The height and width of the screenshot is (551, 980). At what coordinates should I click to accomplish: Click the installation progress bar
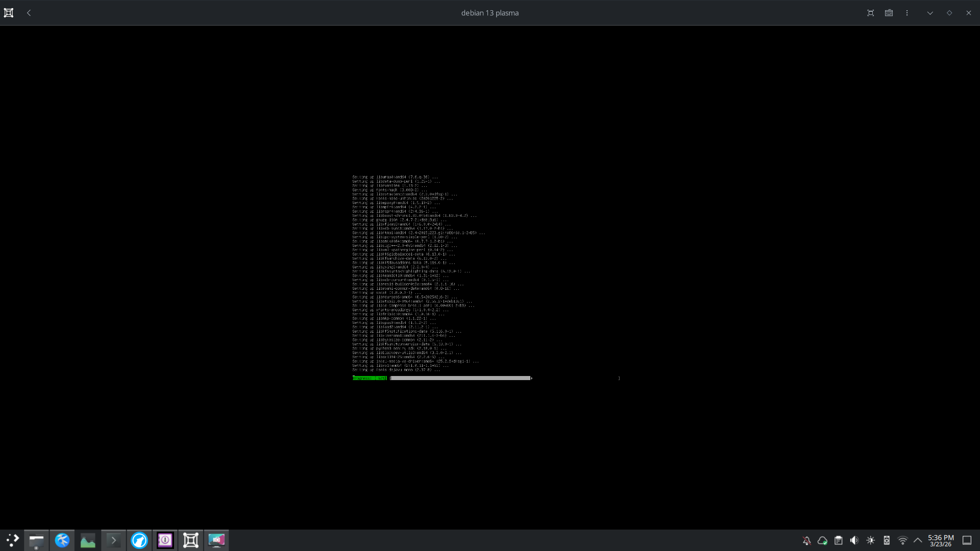point(460,378)
